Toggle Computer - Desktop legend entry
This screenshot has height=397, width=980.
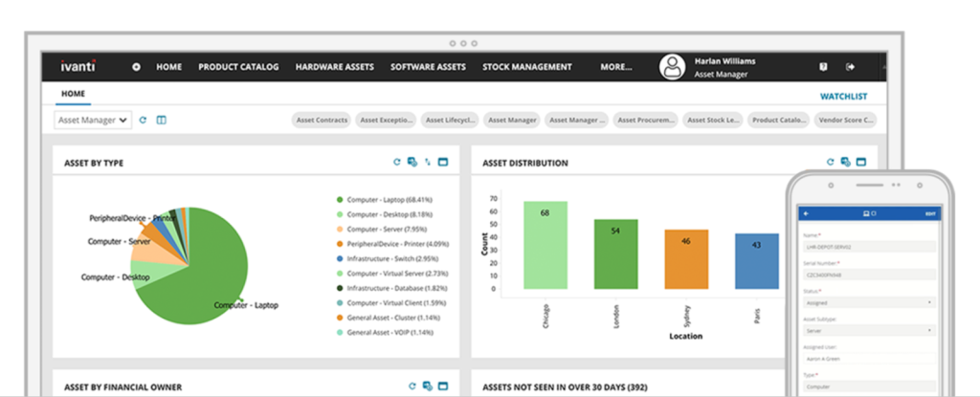385,214
